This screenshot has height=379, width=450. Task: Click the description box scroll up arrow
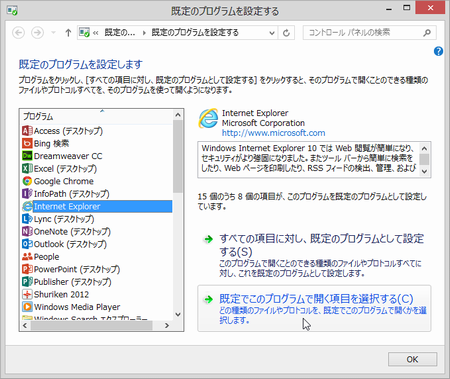[x=424, y=148]
